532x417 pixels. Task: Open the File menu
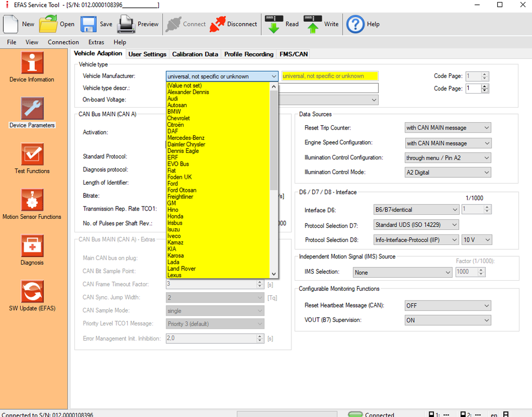[11, 42]
